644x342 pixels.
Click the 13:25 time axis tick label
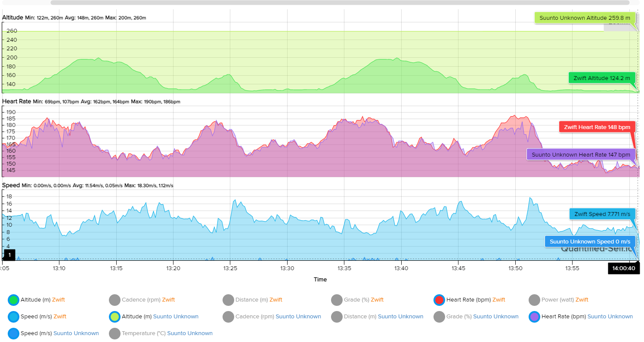click(x=230, y=268)
